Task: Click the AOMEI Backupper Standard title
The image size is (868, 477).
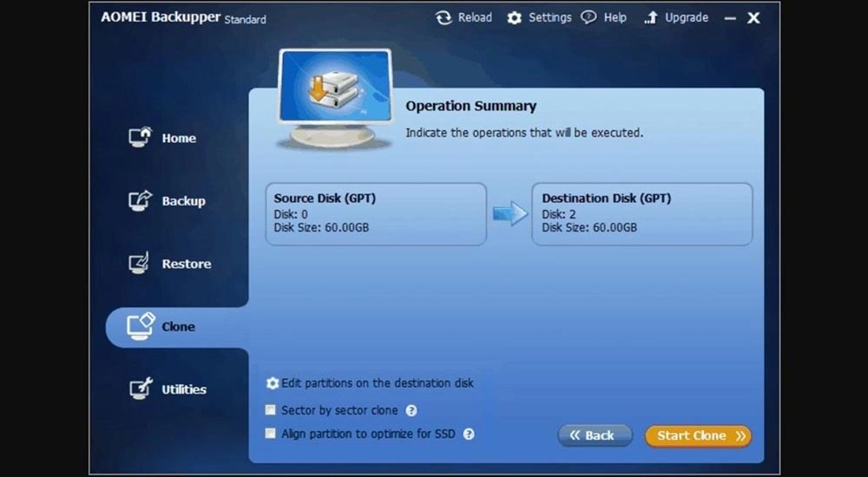Action: click(183, 17)
